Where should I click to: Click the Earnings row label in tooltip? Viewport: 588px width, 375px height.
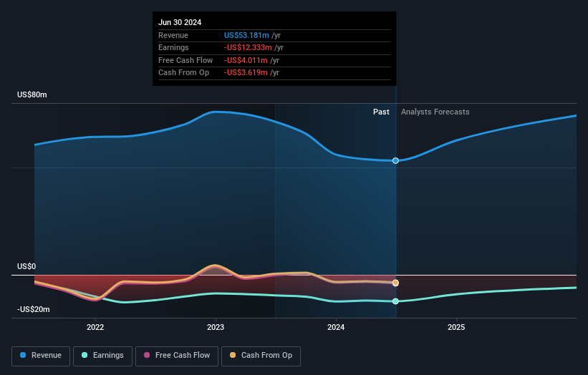click(173, 47)
